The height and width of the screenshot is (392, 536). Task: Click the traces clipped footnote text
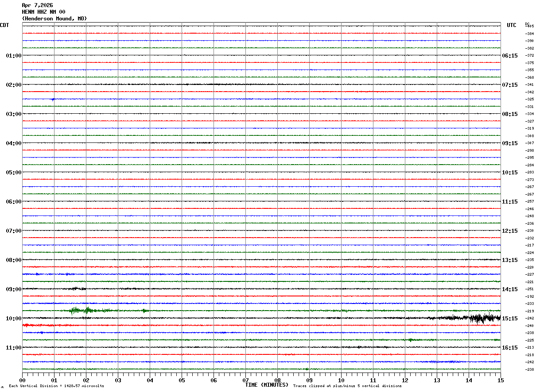347,386
